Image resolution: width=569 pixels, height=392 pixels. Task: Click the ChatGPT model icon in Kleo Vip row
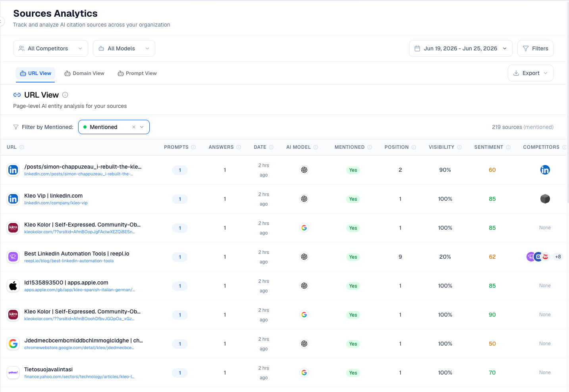(x=304, y=199)
